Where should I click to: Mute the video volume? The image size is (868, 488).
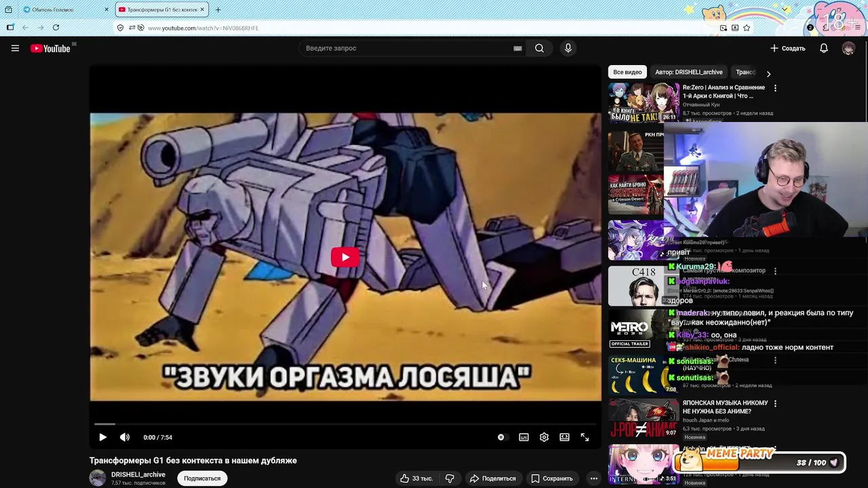tap(125, 437)
